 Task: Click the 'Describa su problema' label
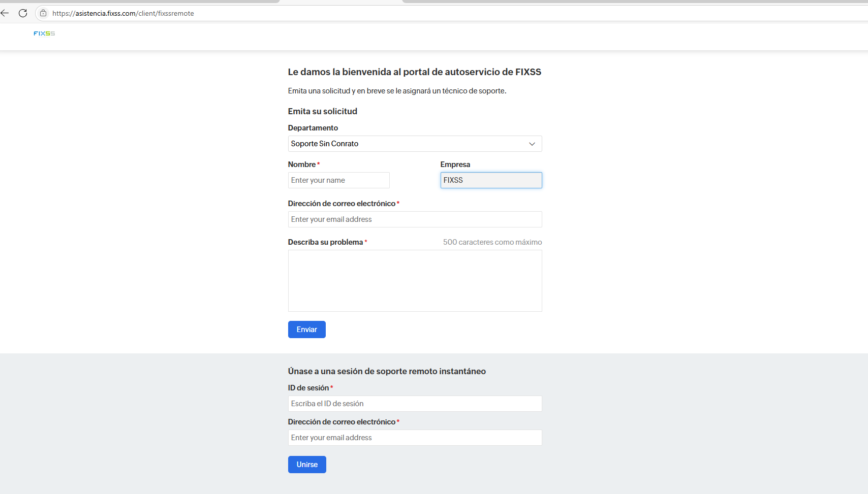click(x=325, y=242)
